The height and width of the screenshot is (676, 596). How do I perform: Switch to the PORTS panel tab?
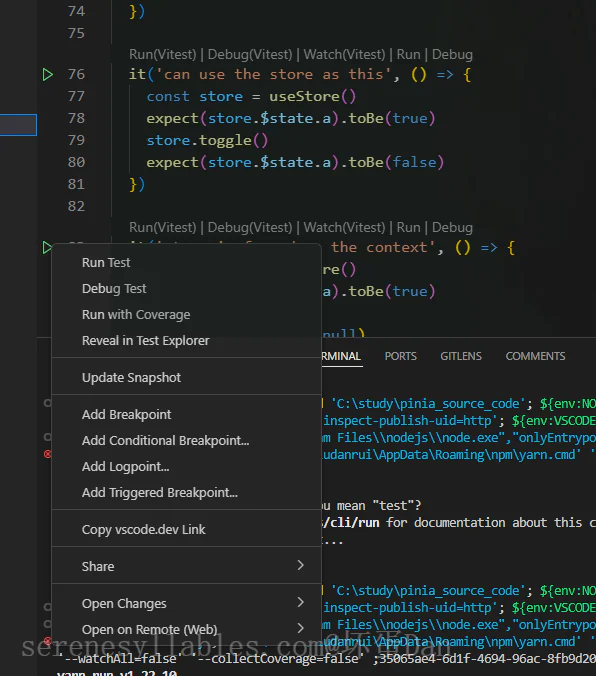tap(401, 356)
